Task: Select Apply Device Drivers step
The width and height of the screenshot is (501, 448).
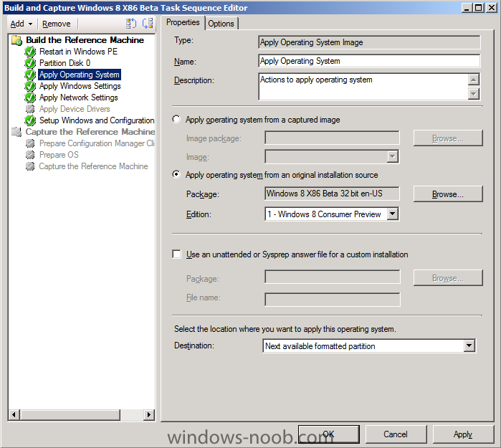Action: coord(75,109)
